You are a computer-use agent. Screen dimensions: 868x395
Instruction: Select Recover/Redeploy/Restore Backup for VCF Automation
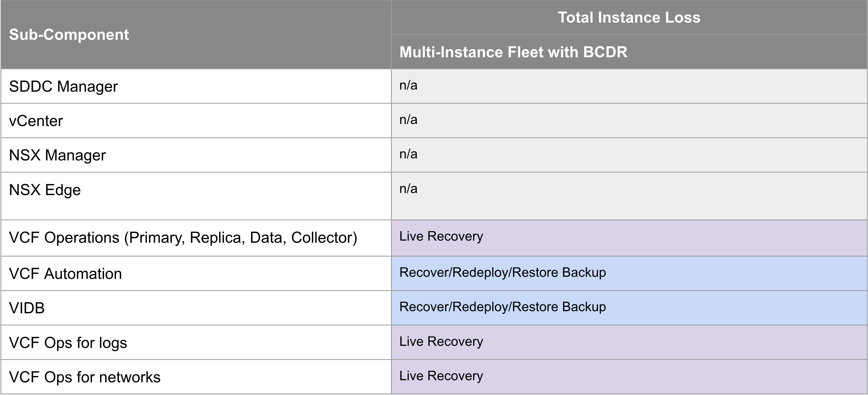point(502,273)
